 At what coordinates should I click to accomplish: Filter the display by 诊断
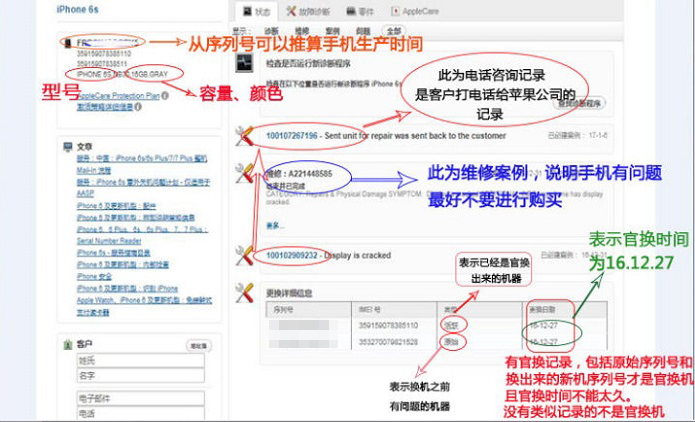coord(271,31)
